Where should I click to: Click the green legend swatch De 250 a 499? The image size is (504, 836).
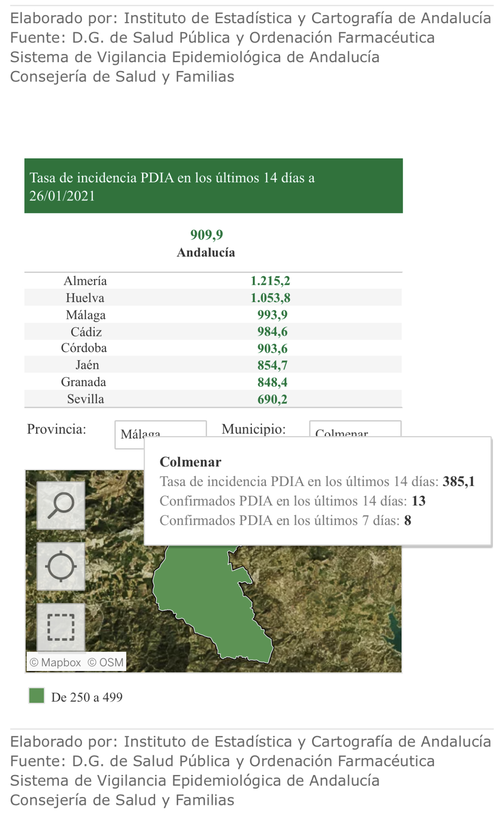click(x=37, y=696)
